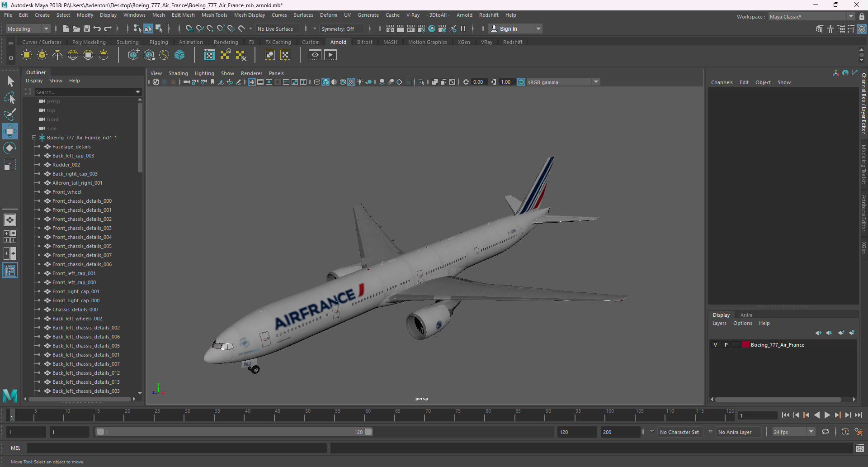The height and width of the screenshot is (467, 868).
Task: Create Arnold photometric light from shelf
Action: pyautogui.click(x=57, y=55)
